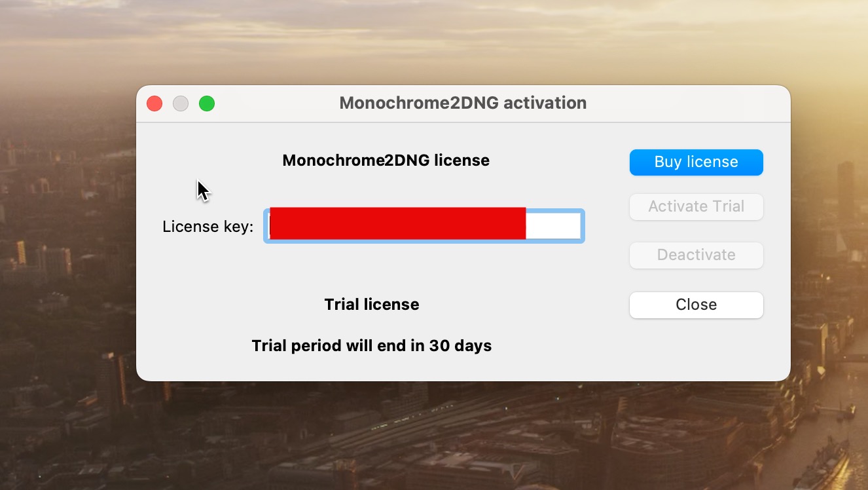Zoom the window using the green button
This screenshot has height=490, width=868.
pos(207,104)
